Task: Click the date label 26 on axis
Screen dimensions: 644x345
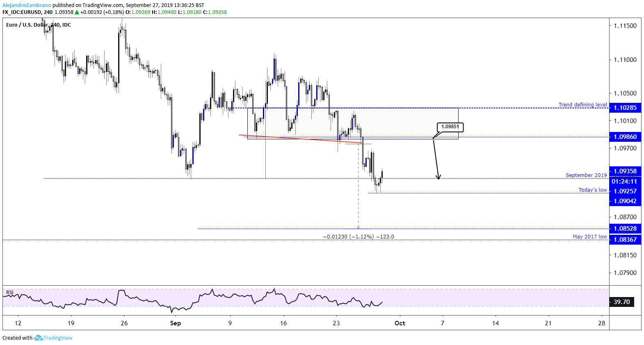Action: [124, 323]
